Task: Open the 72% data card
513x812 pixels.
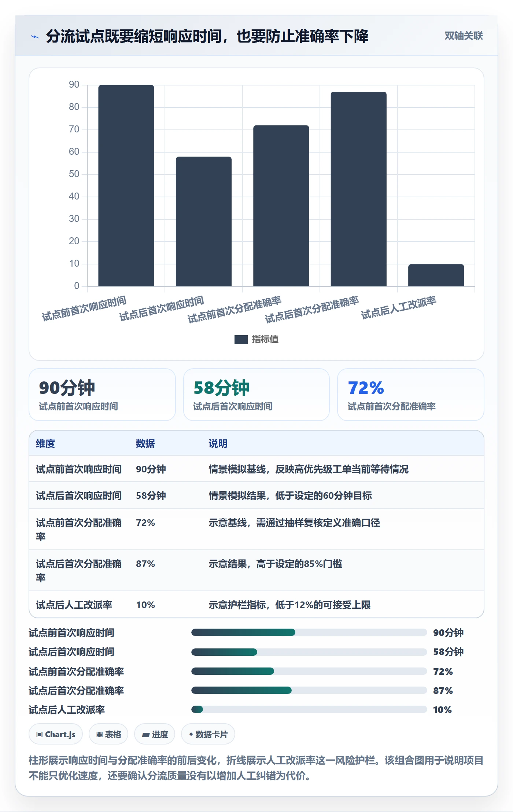Action: coord(411,395)
